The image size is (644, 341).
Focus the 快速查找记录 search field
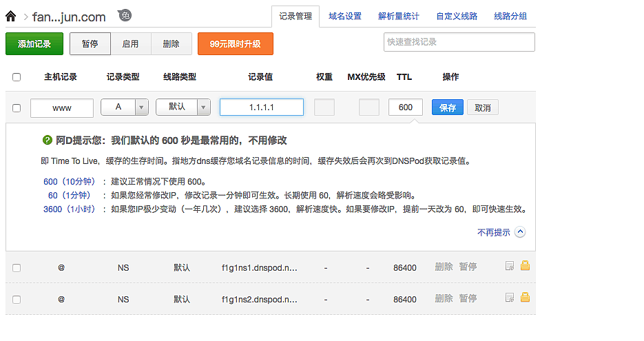tap(459, 42)
